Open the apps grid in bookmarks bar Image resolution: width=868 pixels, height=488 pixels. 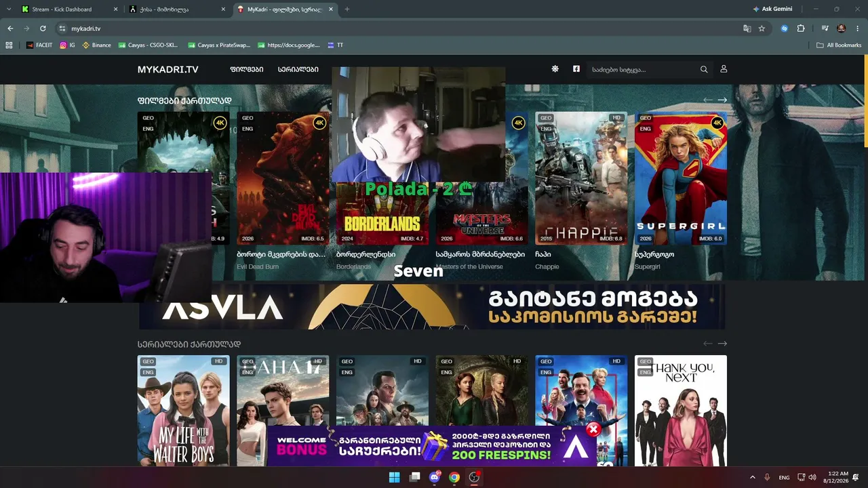point(9,45)
